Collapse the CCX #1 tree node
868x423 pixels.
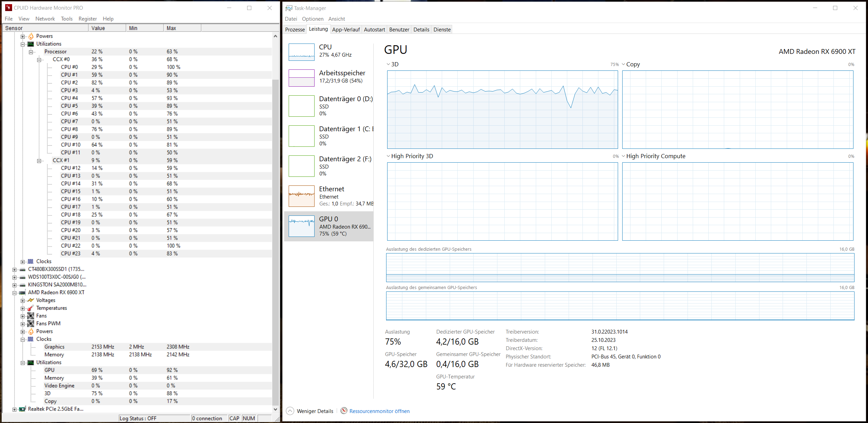(39, 161)
